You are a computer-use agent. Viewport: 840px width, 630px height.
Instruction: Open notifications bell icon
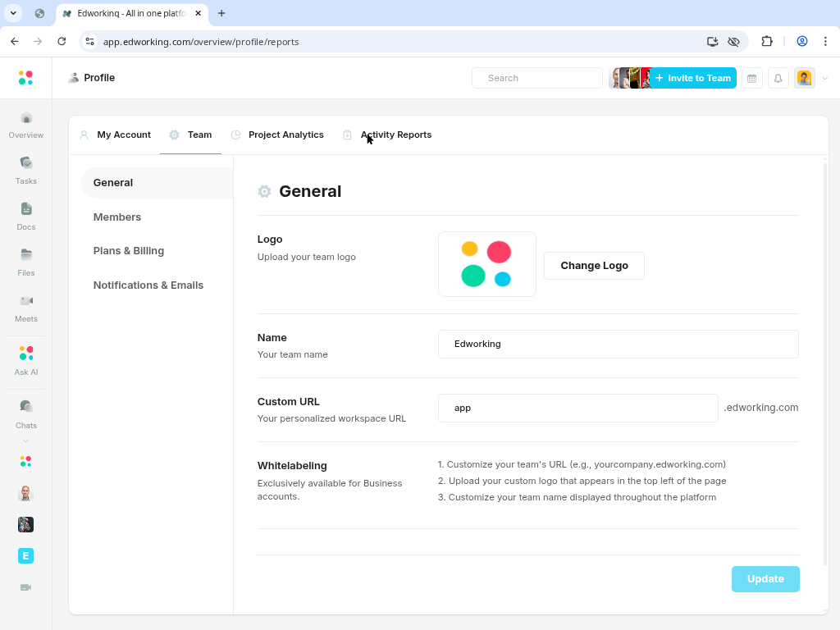point(778,78)
